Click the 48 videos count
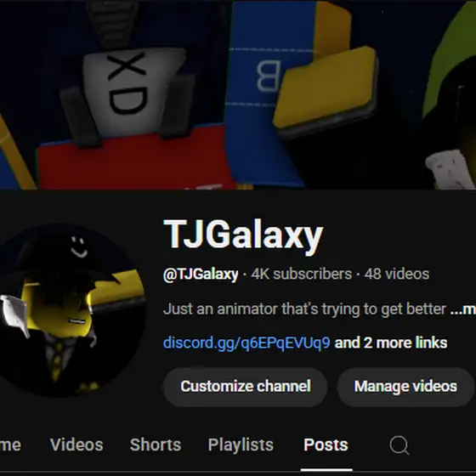The image size is (476, 476). point(397,274)
